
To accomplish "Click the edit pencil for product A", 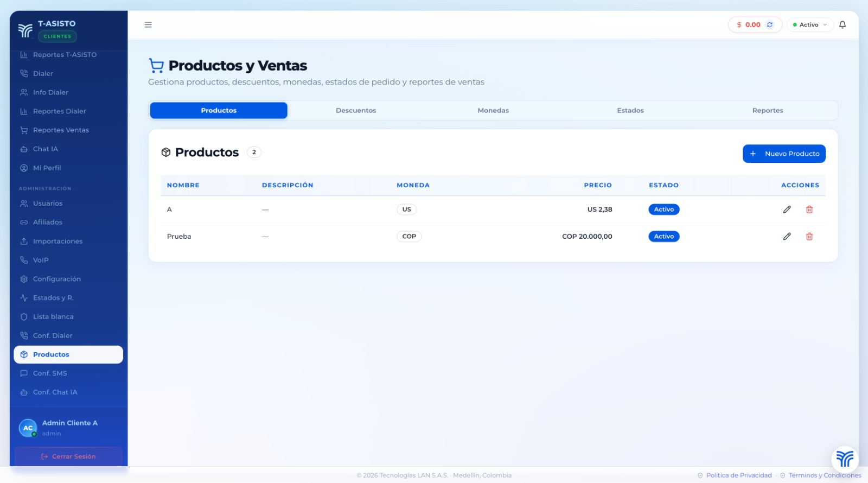I will (x=787, y=209).
